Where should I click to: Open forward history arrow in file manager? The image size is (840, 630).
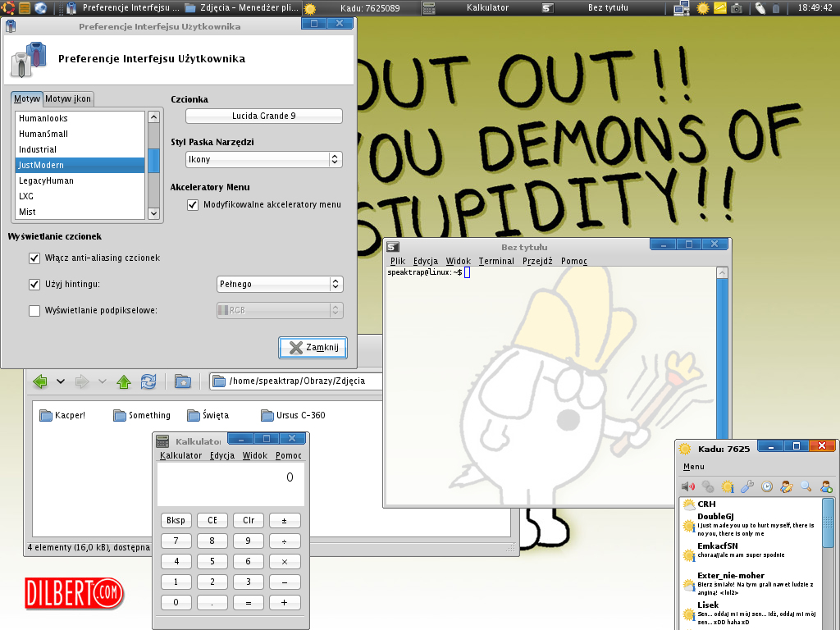point(103,381)
